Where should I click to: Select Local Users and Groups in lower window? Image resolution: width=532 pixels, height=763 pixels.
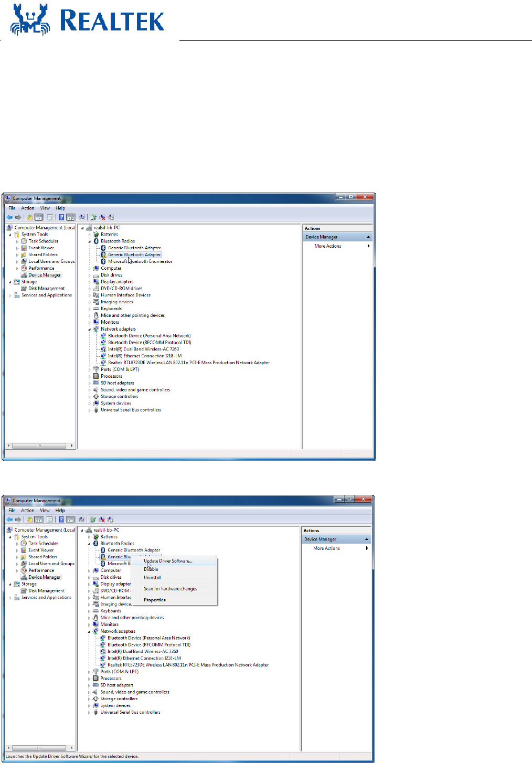click(x=51, y=564)
